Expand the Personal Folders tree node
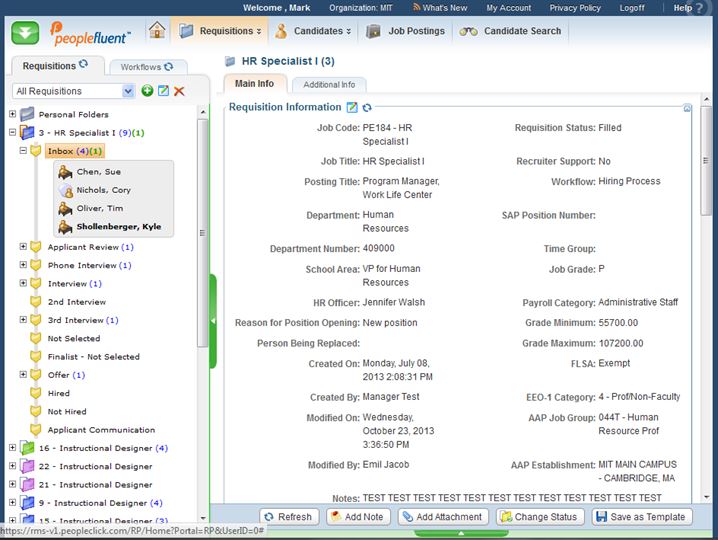The height and width of the screenshot is (540, 718). [12, 114]
